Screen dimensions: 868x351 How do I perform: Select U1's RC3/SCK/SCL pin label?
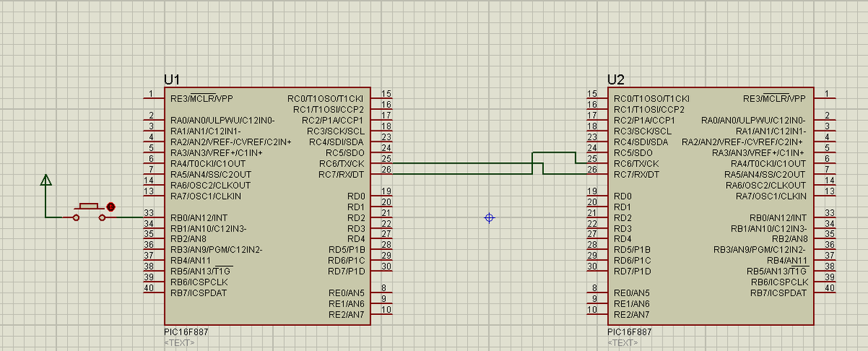click(x=336, y=131)
